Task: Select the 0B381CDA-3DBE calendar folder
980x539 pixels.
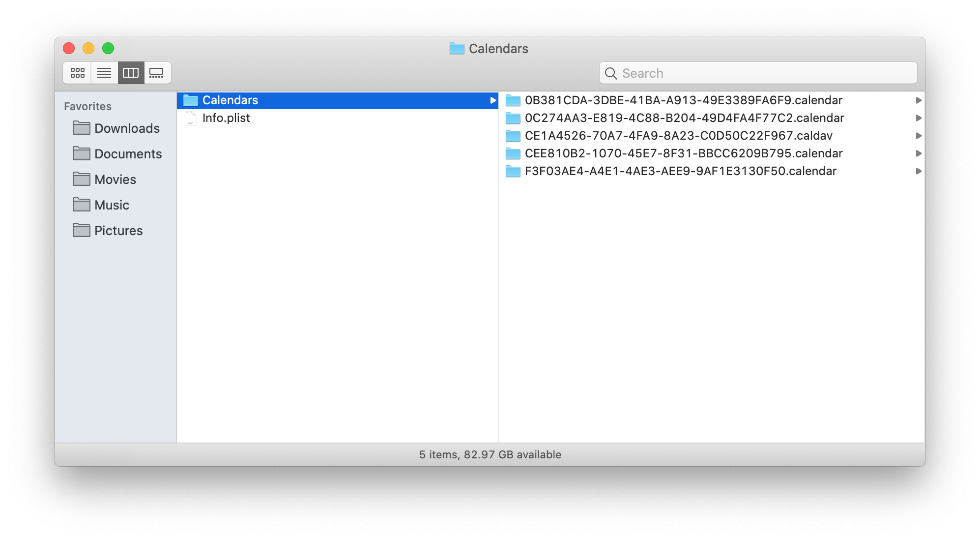Action: pos(712,100)
